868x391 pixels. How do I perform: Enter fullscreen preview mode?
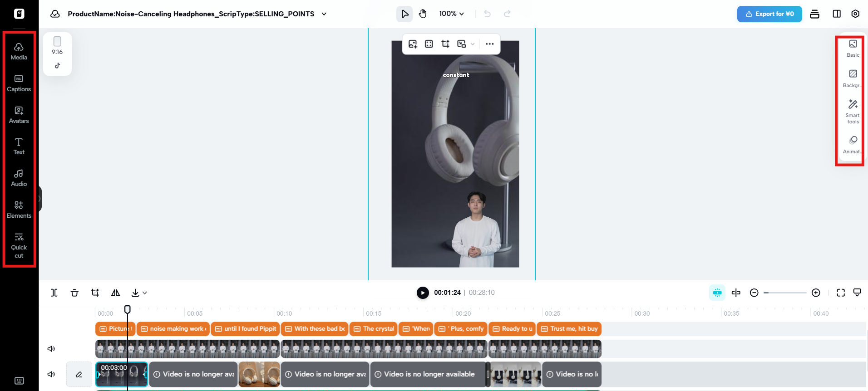click(x=841, y=293)
